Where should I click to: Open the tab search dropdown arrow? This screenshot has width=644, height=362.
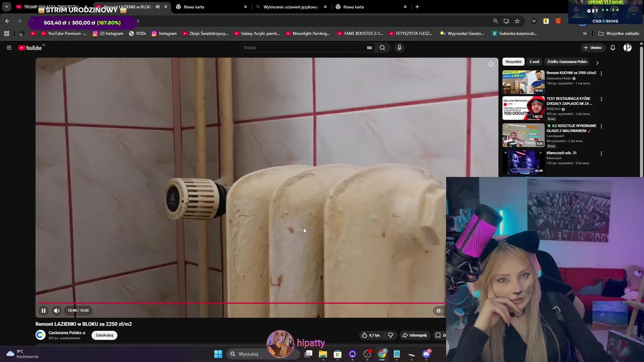pyautogui.click(x=7, y=7)
